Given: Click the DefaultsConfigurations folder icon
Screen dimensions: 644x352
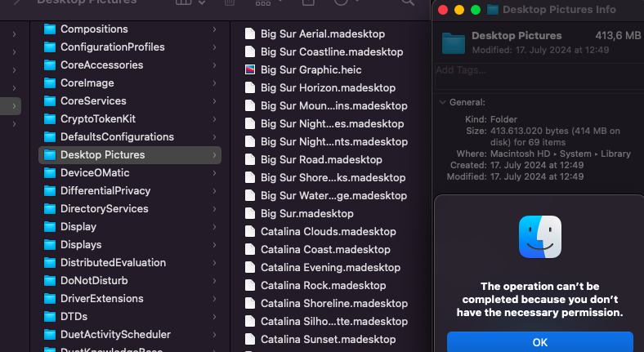Looking at the screenshot, I should (x=50, y=137).
